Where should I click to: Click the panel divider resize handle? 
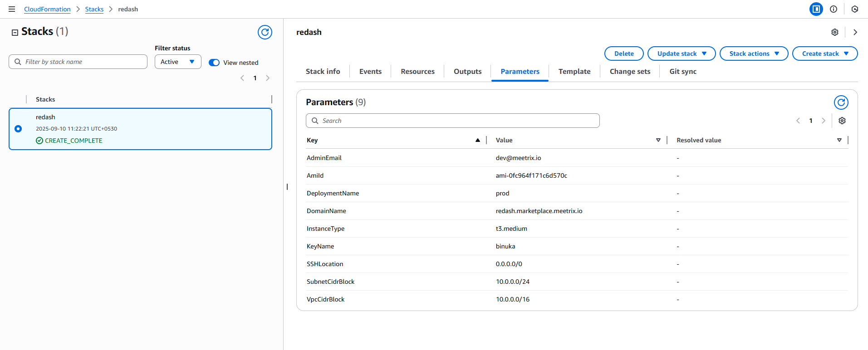[x=287, y=187]
